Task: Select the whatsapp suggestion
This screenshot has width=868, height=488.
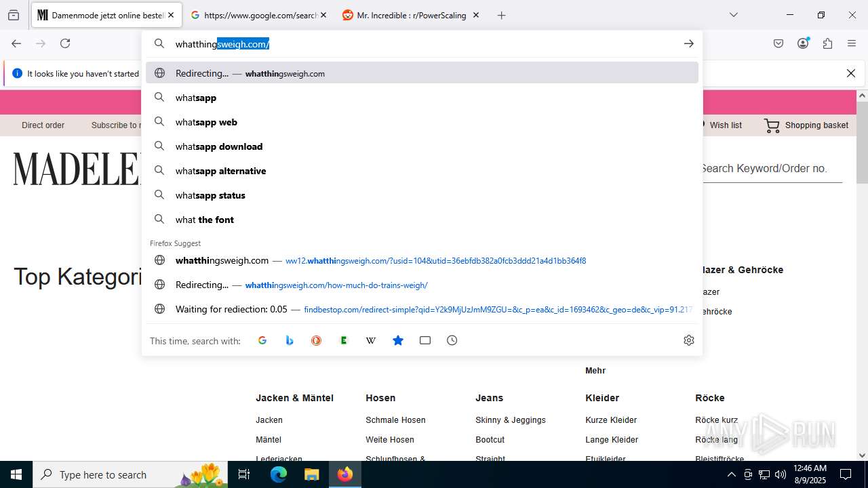Action: [x=422, y=98]
